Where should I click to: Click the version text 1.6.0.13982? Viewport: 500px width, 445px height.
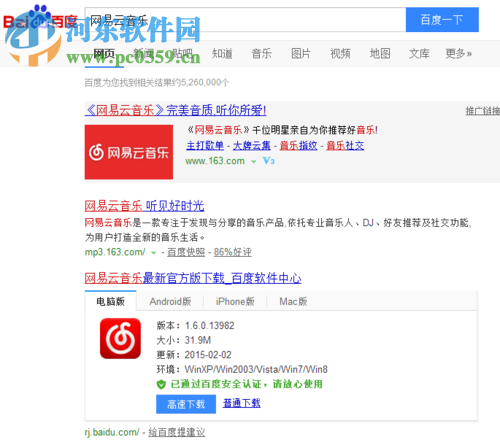click(x=210, y=325)
